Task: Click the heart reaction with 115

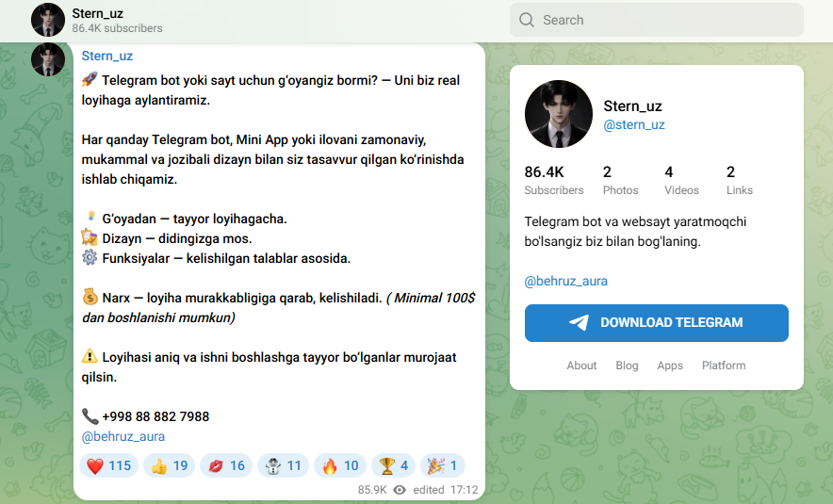Action: 109,465
